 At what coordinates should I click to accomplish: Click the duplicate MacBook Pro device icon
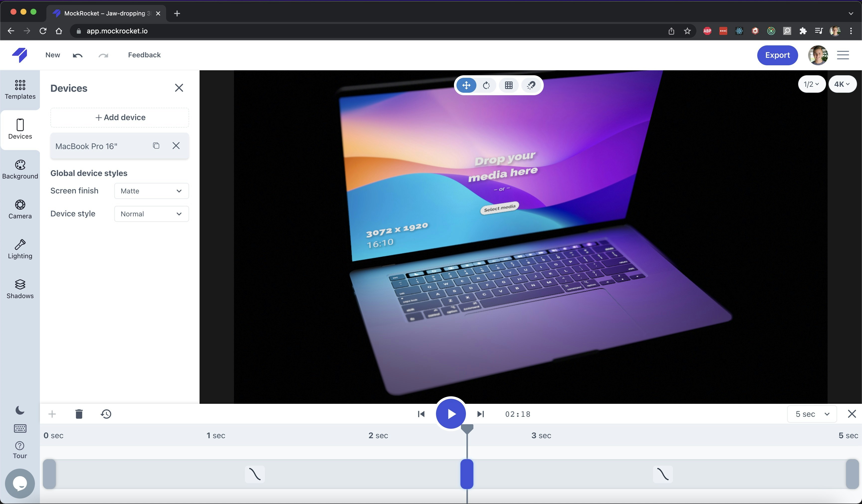[x=156, y=146]
